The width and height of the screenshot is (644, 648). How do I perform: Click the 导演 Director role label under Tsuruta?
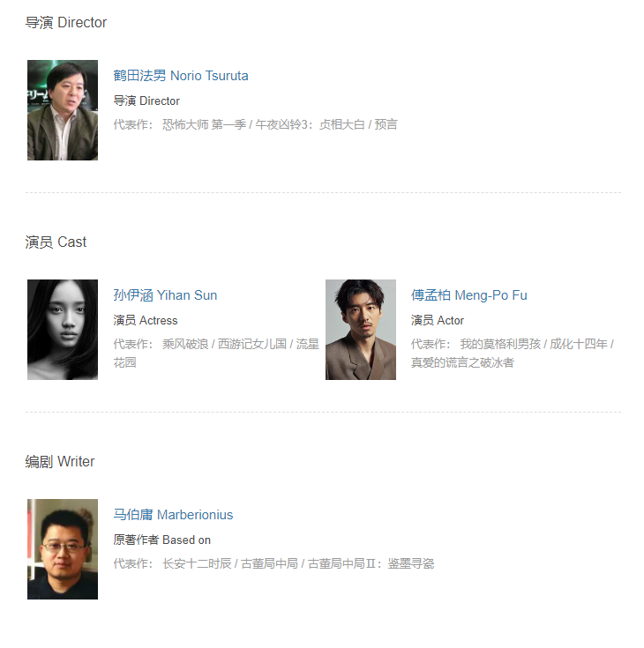coord(146,101)
